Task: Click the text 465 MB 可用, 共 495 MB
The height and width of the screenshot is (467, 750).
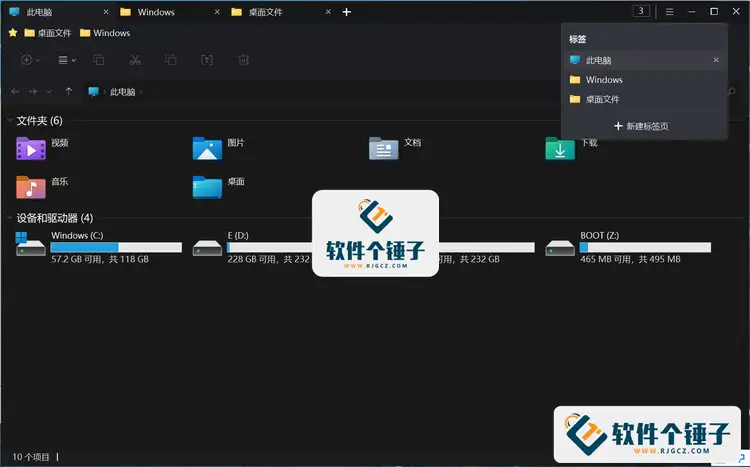Action: click(630, 259)
